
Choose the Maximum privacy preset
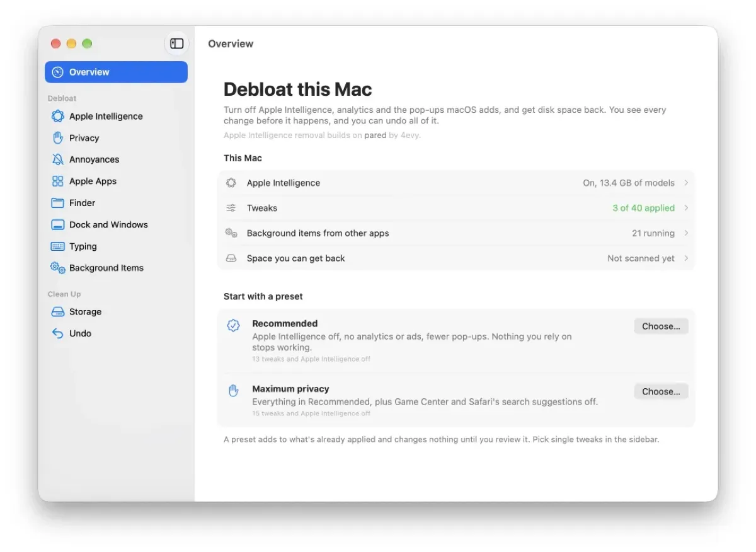point(661,391)
